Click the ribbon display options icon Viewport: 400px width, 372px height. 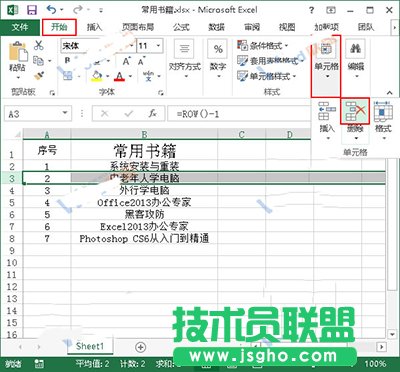tap(331, 10)
